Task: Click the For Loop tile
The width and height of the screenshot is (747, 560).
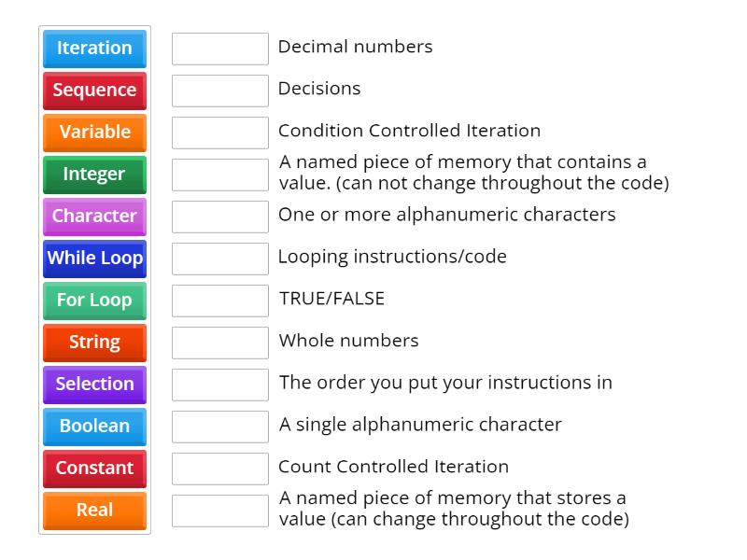Action: 94,300
